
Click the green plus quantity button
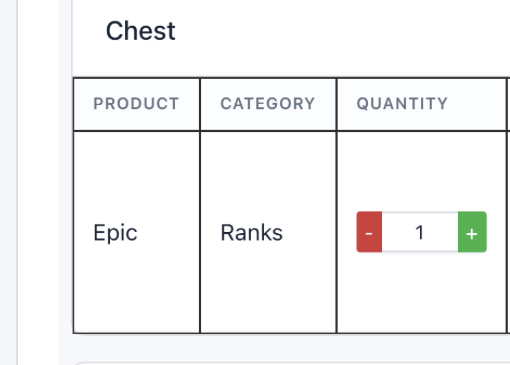click(472, 232)
